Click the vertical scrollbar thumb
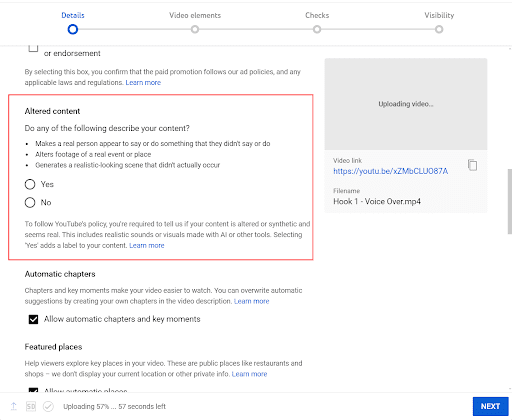Viewport: 512px width, 420px height. click(510, 201)
